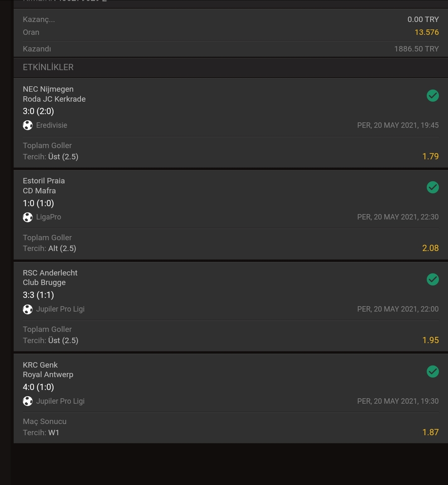Click the soccer ball icon in Anderlecht match row
448x485 pixels.
pyautogui.click(x=27, y=310)
